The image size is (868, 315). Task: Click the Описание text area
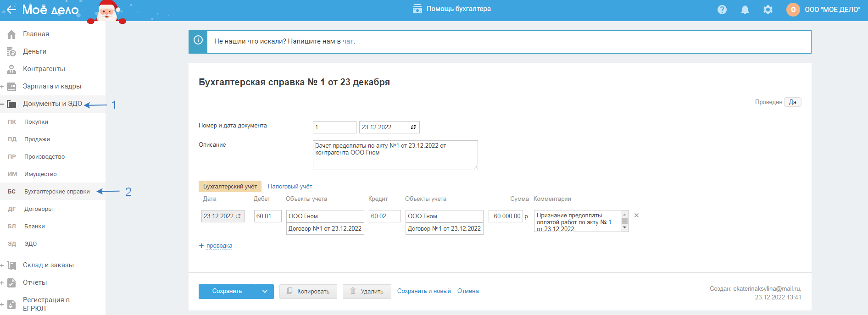point(395,155)
